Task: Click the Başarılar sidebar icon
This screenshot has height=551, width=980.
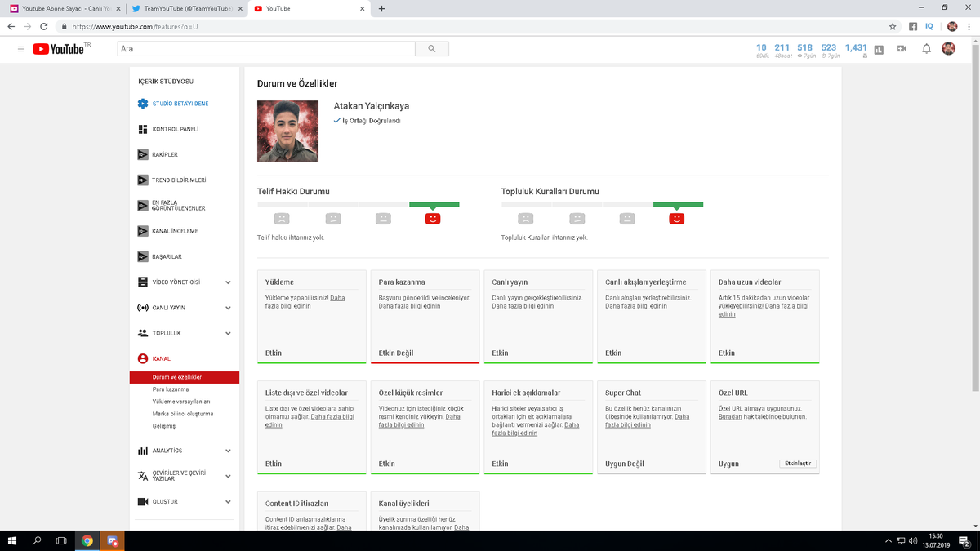Action: [x=143, y=256]
